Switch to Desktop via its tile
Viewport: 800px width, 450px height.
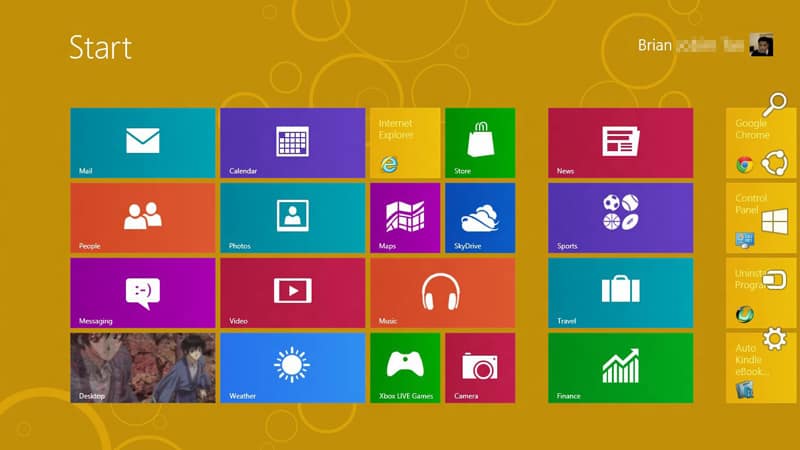coord(142,368)
